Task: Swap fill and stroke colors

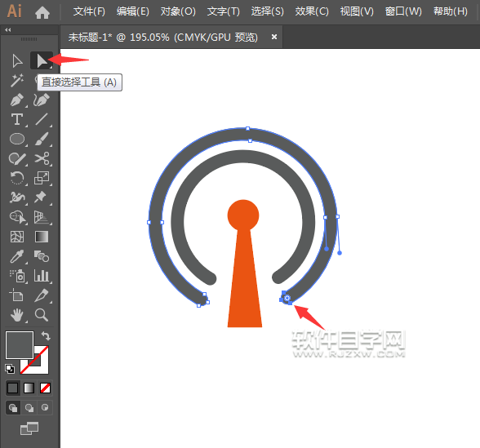Action: click(x=46, y=335)
